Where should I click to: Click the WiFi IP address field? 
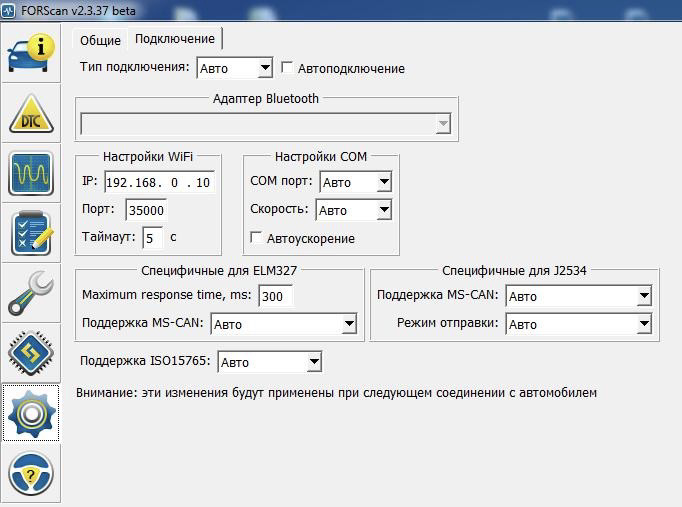pyautogui.click(x=159, y=182)
